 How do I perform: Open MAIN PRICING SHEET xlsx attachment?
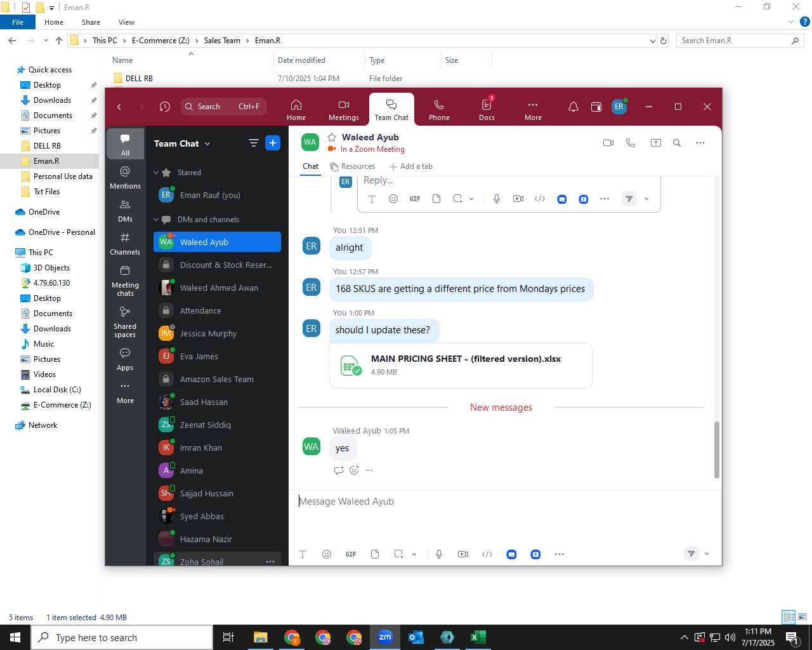(x=461, y=365)
